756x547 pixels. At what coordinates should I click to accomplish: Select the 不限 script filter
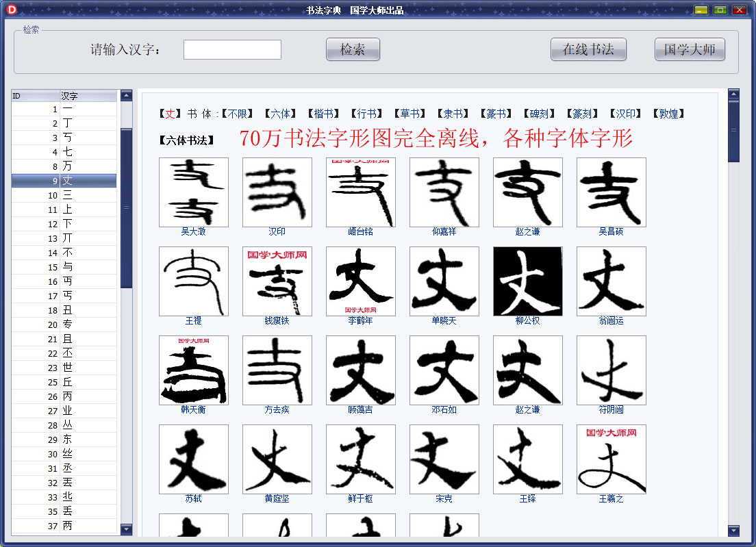(237, 114)
